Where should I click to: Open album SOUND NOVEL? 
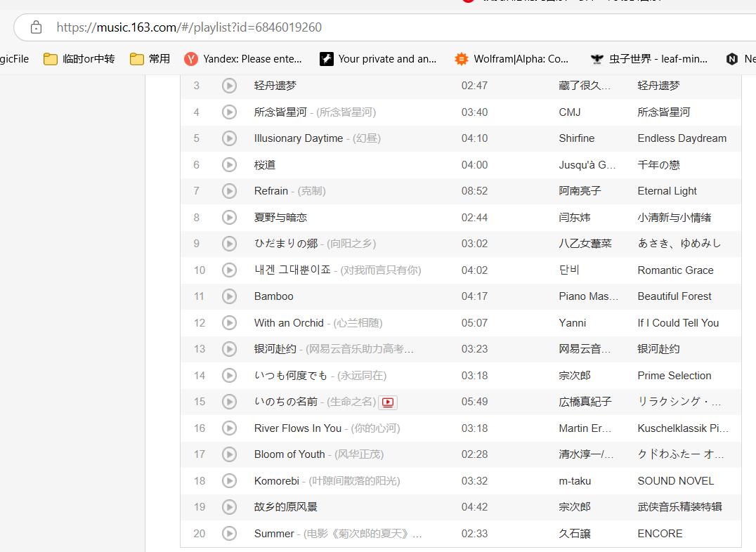675,480
